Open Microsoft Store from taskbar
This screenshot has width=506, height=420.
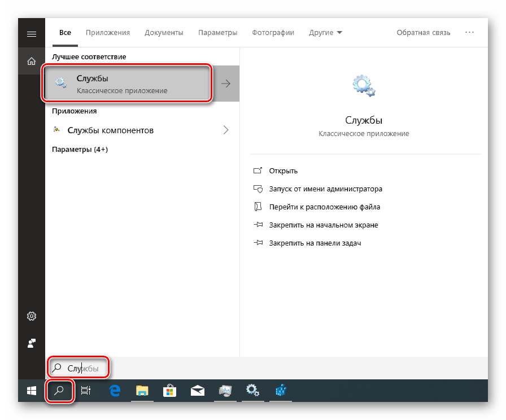(x=169, y=390)
